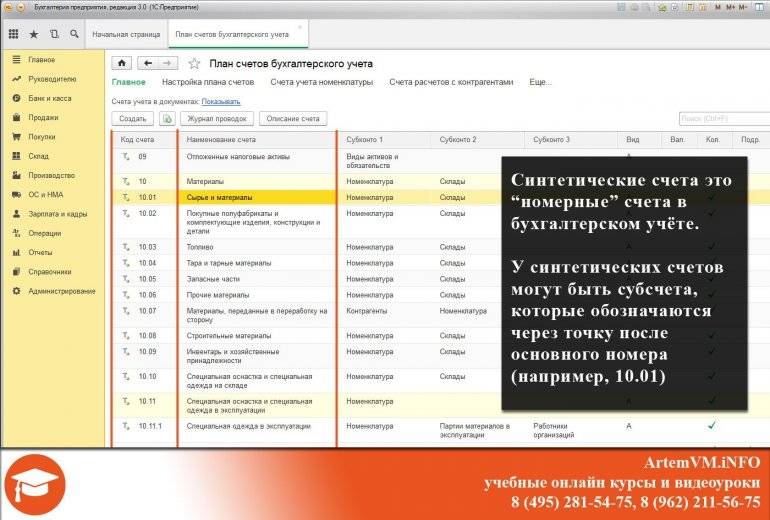The width and height of the screenshot is (770, 520).
Task: Click the Показывать link
Action: click(220, 101)
